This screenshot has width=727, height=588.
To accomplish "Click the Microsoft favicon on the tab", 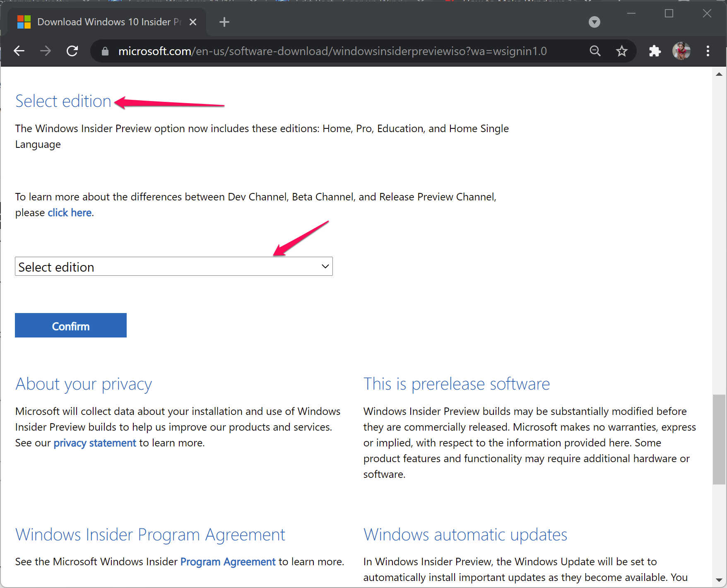I will click(24, 22).
